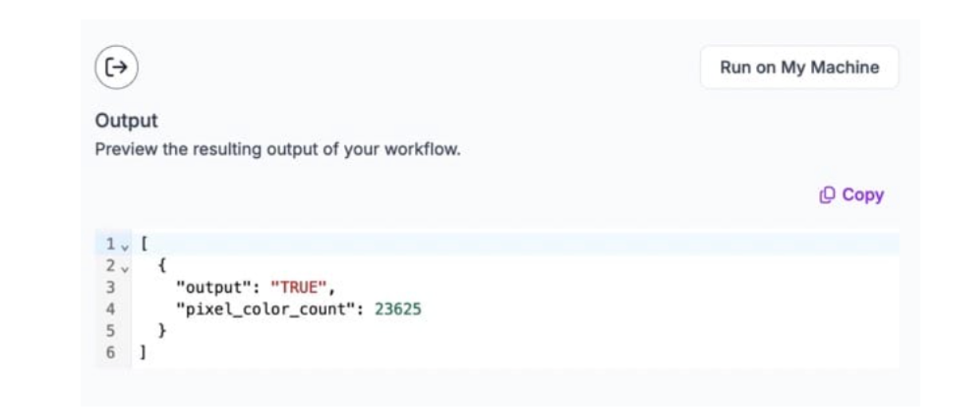Collapse the object at line 2
The image size is (980, 416).
click(x=123, y=266)
